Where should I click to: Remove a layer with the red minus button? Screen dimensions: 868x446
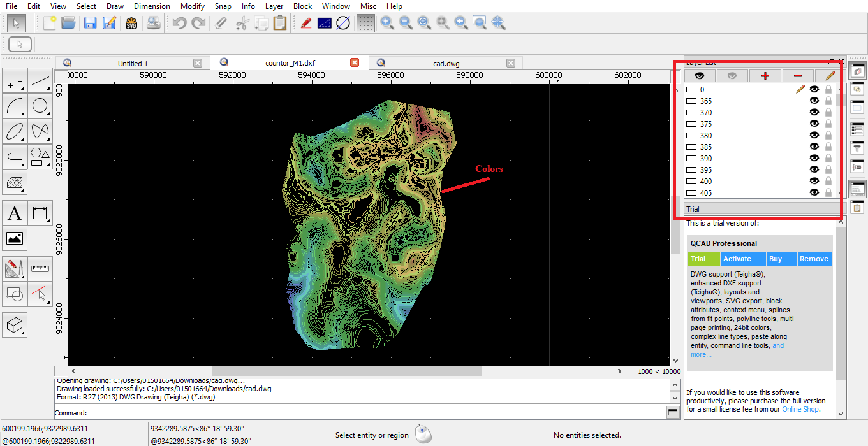798,76
